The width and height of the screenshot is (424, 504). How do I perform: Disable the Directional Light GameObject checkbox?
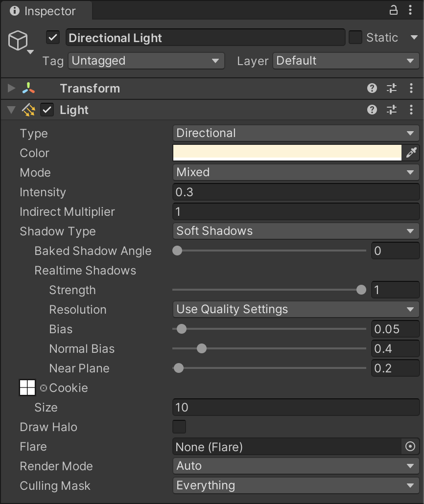[53, 38]
